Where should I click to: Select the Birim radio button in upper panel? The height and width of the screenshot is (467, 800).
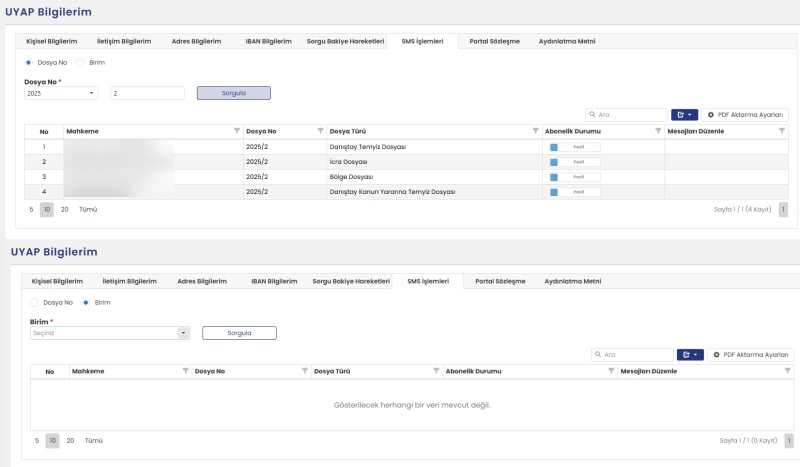pyautogui.click(x=81, y=62)
